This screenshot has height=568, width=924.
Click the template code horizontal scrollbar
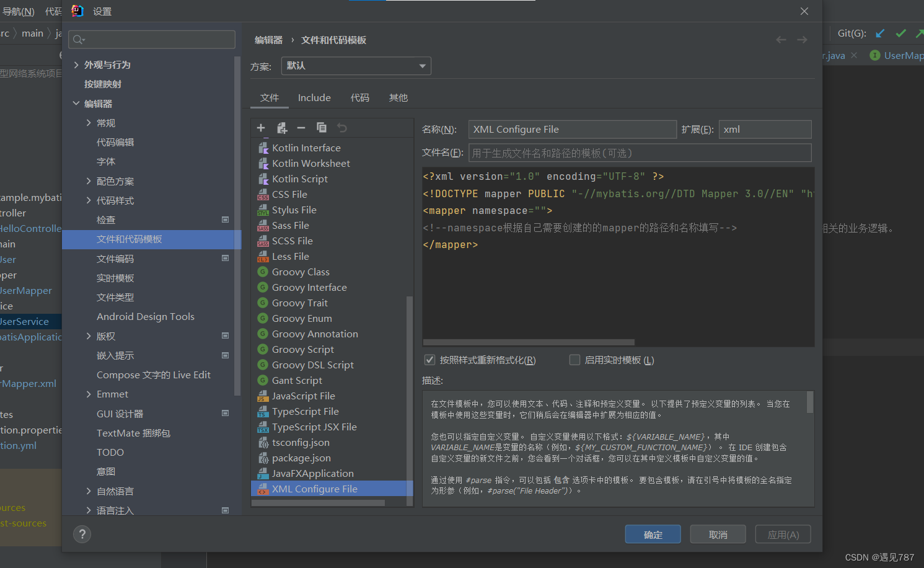pyautogui.click(x=529, y=342)
